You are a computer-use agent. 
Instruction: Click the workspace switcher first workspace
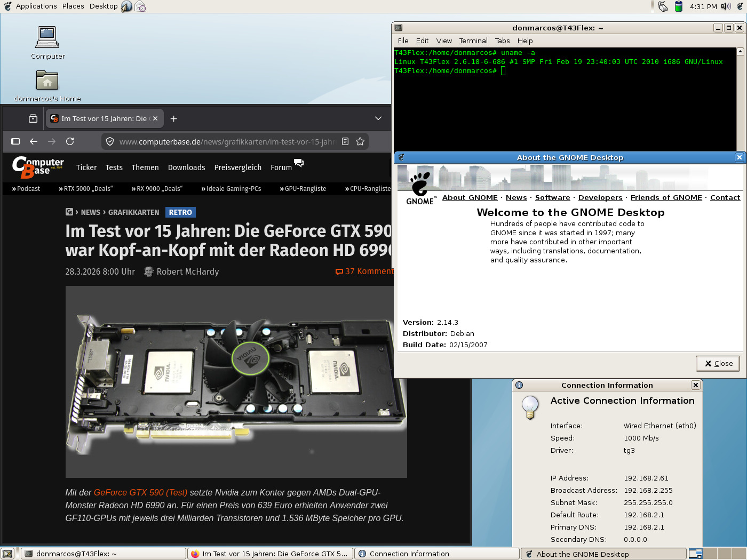[695, 554]
